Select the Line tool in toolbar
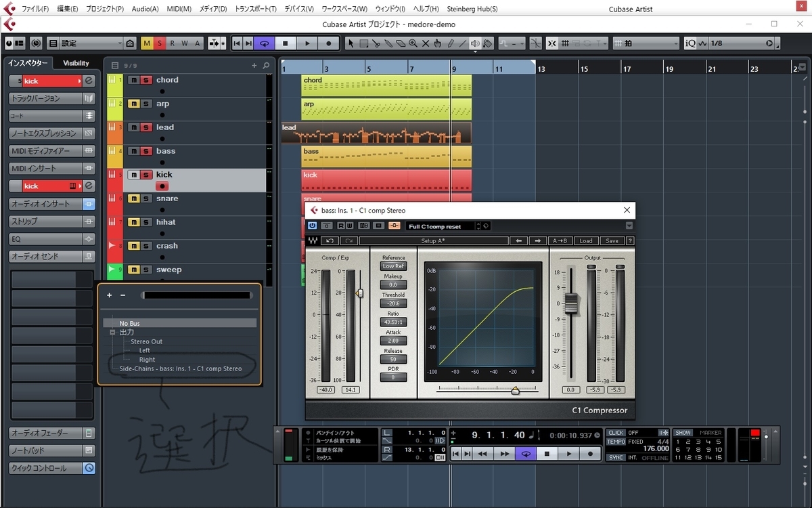The image size is (812, 508). [x=463, y=43]
